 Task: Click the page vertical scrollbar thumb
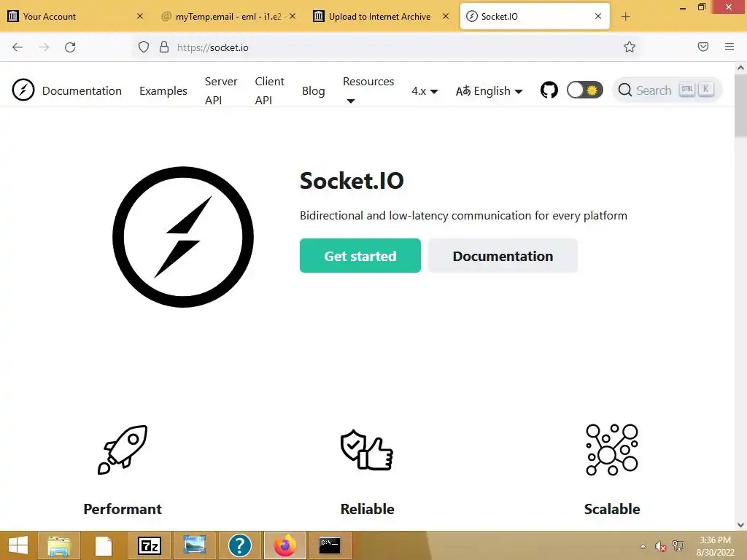tap(740, 105)
